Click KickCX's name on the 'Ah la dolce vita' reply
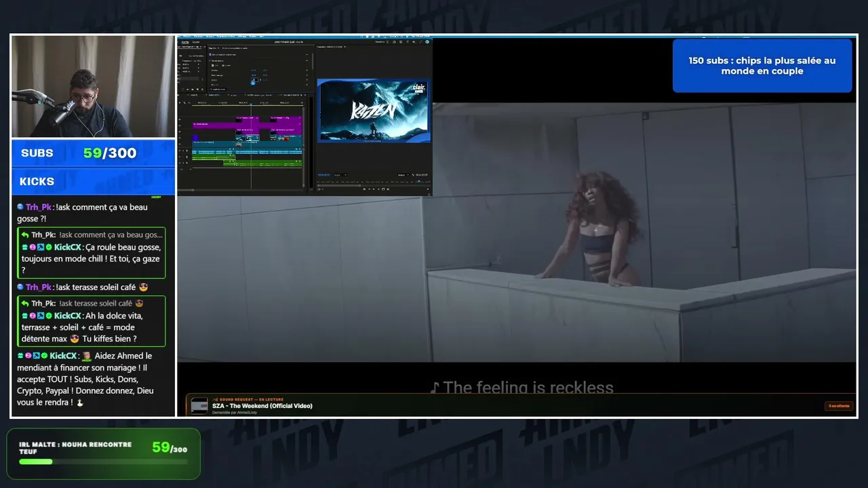868x488 pixels. click(67, 316)
